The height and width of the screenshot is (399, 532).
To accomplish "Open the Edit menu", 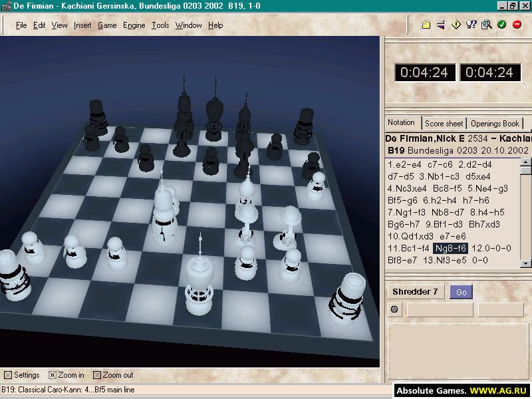I will [x=39, y=25].
